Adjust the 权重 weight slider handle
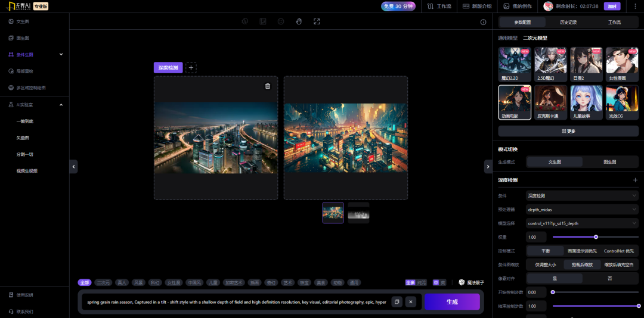This screenshot has width=644, height=318. tap(596, 237)
